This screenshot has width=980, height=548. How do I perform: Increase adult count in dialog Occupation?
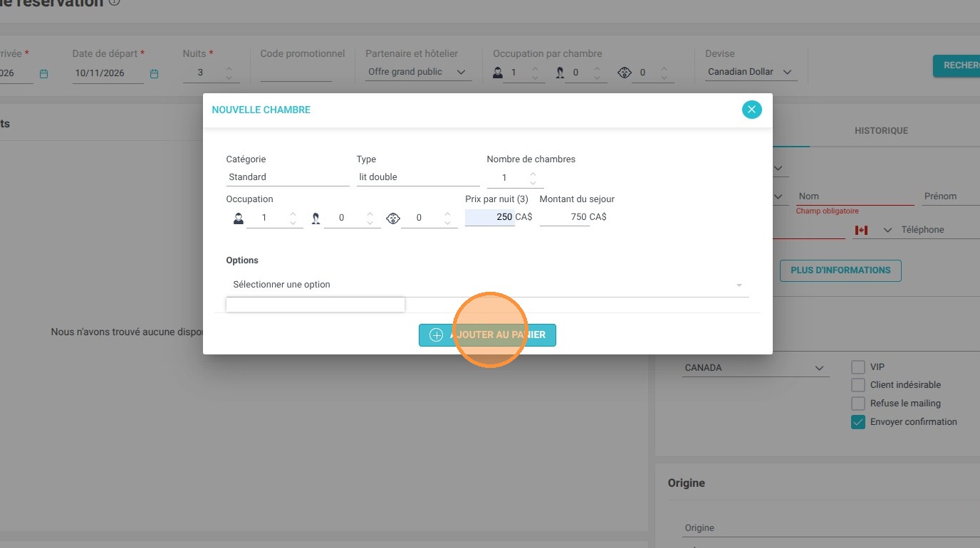pyautogui.click(x=293, y=214)
